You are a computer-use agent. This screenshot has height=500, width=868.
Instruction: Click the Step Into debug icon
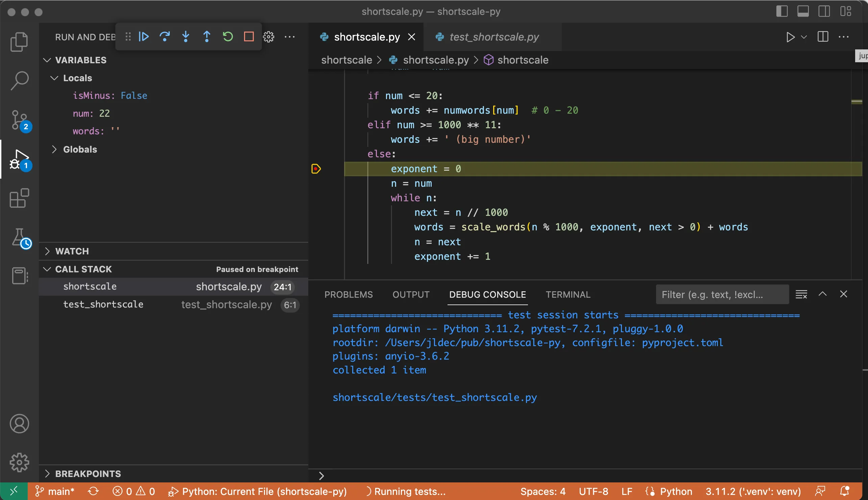click(x=186, y=37)
